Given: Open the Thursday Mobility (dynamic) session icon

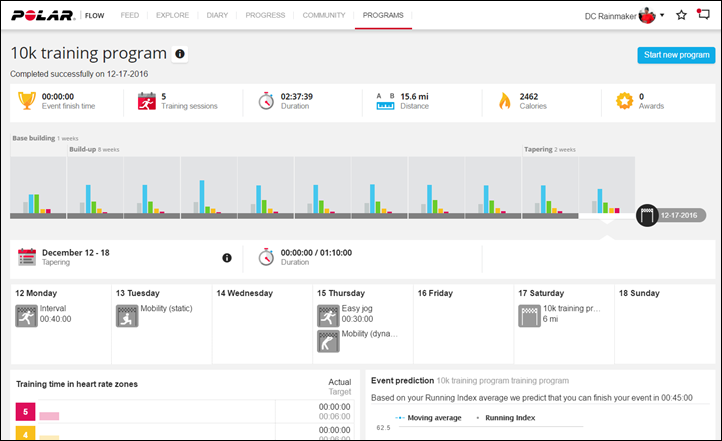Looking at the screenshot, I should [328, 342].
